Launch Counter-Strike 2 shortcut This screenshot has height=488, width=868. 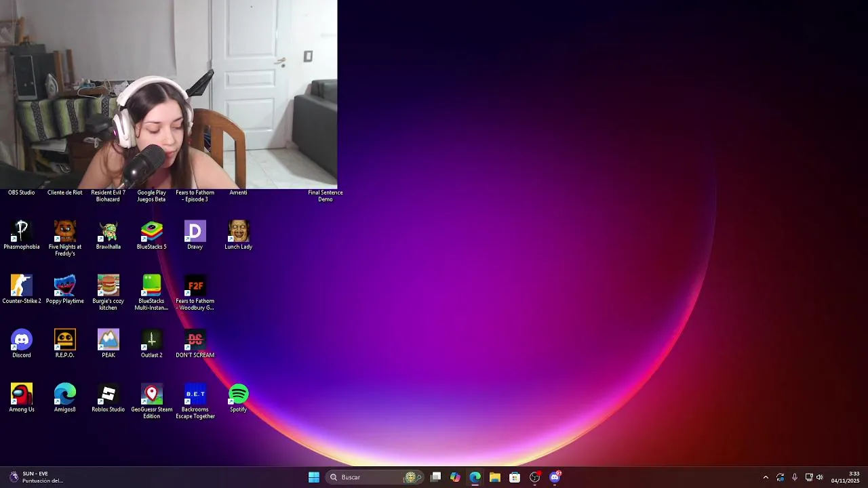[22, 289]
